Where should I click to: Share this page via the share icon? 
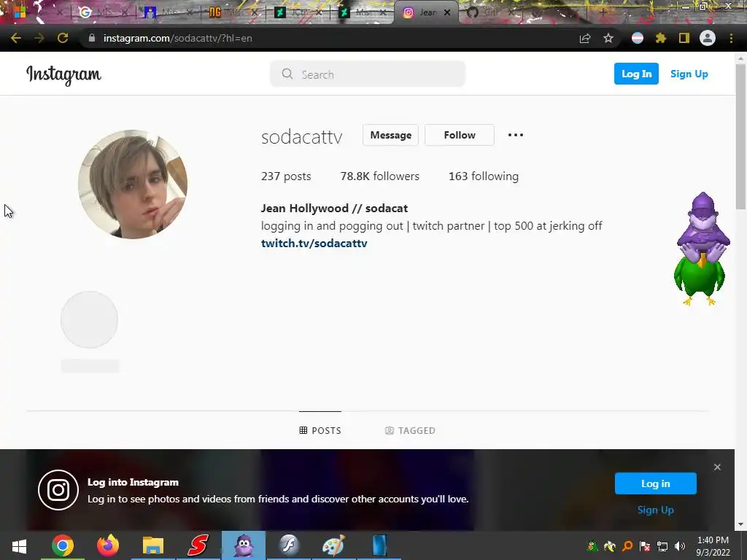click(x=585, y=38)
